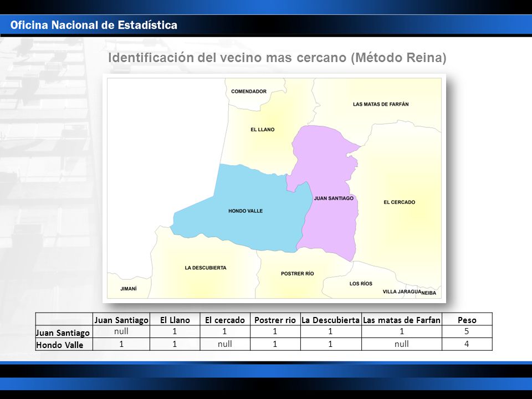Click Juan Santiago row's Postrer rio value

274,331
